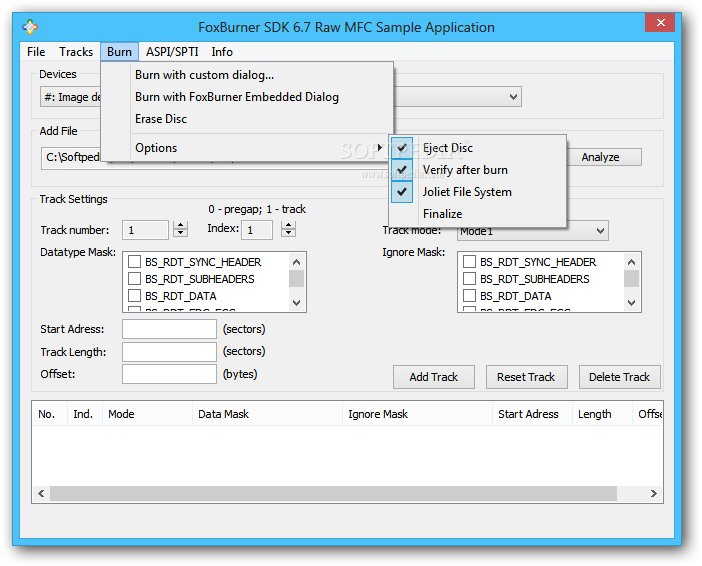Check BS_RDT_DATA in Ignore Mask
The image size is (702, 566).
pyautogui.click(x=469, y=296)
